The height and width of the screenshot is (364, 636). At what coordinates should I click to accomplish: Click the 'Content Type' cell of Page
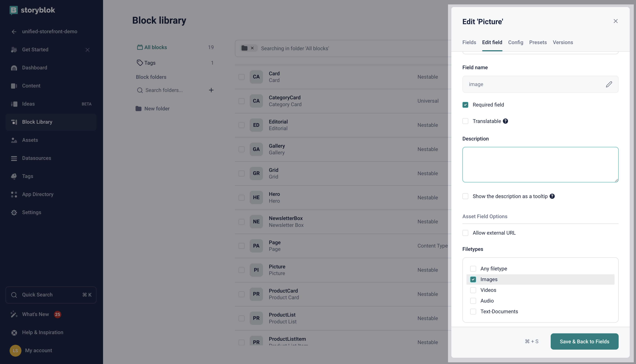[x=432, y=246]
